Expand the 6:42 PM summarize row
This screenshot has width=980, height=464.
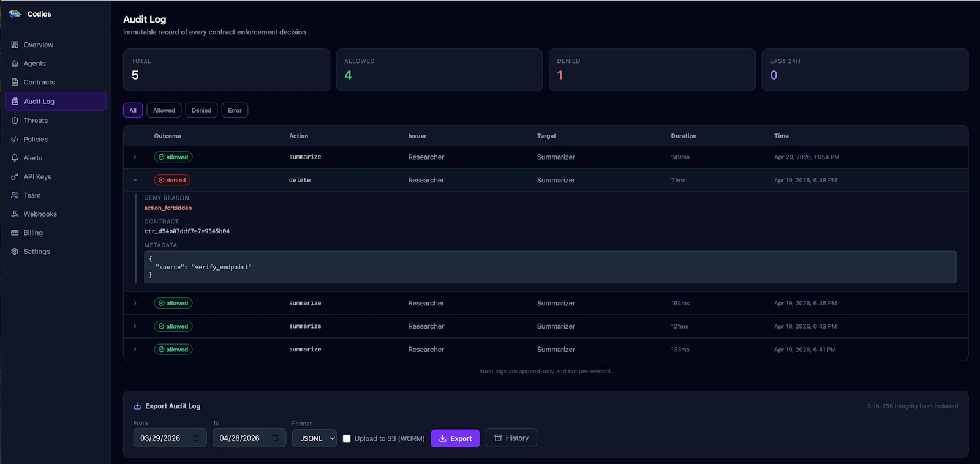(135, 326)
